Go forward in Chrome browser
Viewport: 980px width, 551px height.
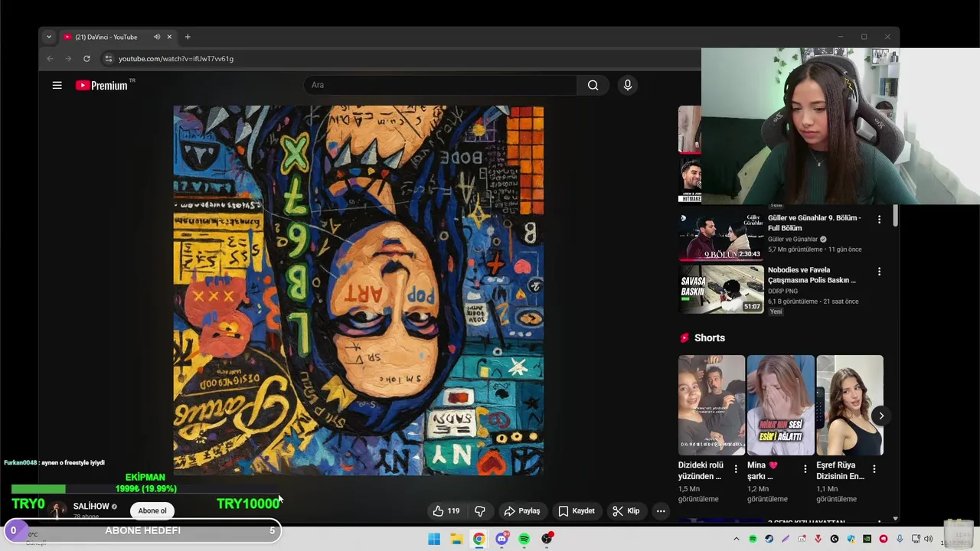[68, 58]
